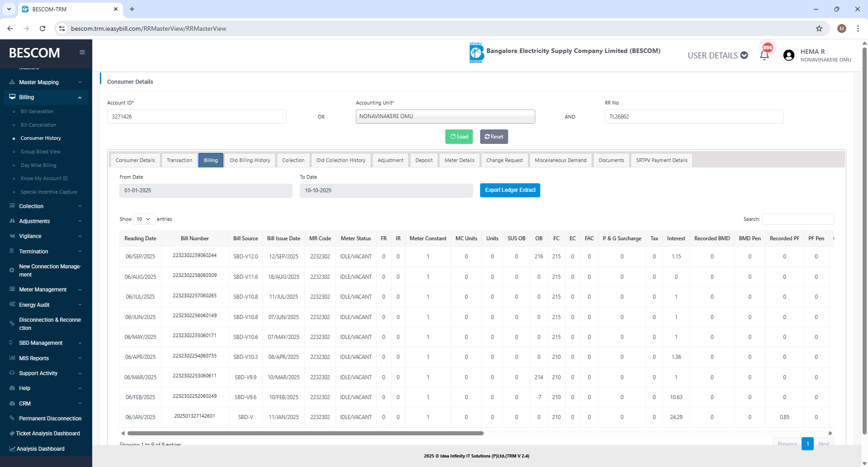Image resolution: width=868 pixels, height=467 pixels.
Task: Switch to the Meter Details tab
Action: pyautogui.click(x=459, y=160)
